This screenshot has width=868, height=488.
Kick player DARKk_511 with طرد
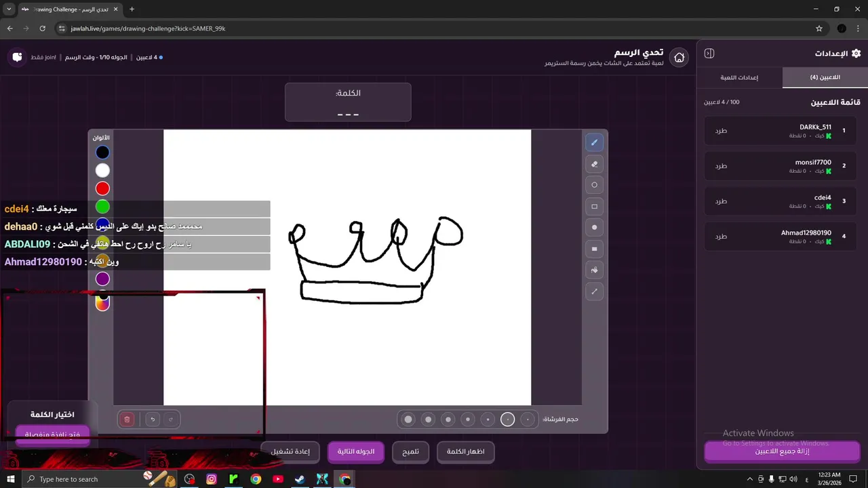(721, 131)
